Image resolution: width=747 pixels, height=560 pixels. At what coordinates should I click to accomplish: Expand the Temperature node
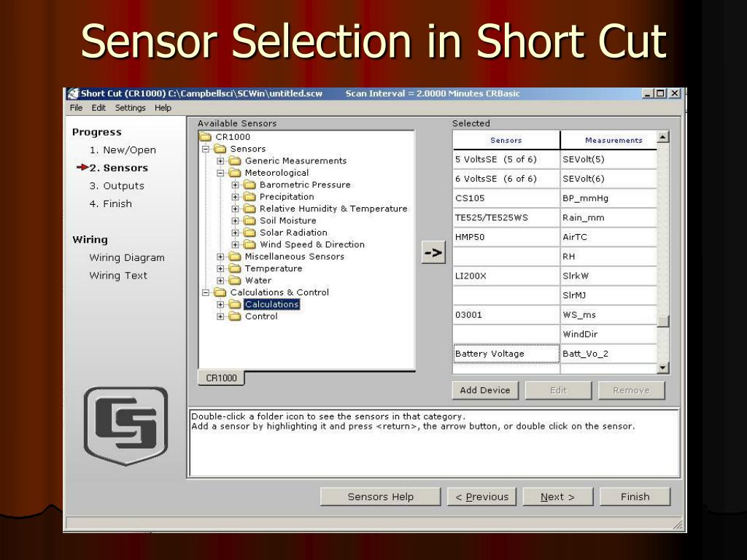pos(220,268)
